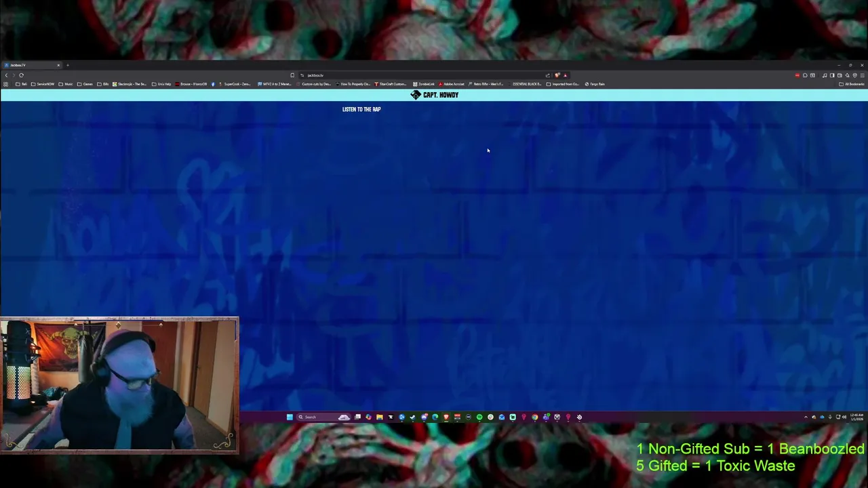Show hidden system tray icons

click(x=806, y=417)
